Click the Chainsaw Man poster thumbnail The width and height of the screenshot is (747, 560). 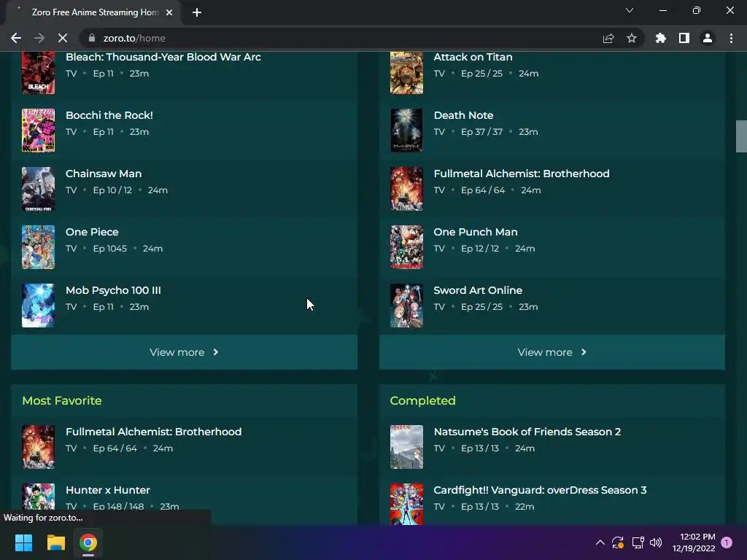coord(38,189)
